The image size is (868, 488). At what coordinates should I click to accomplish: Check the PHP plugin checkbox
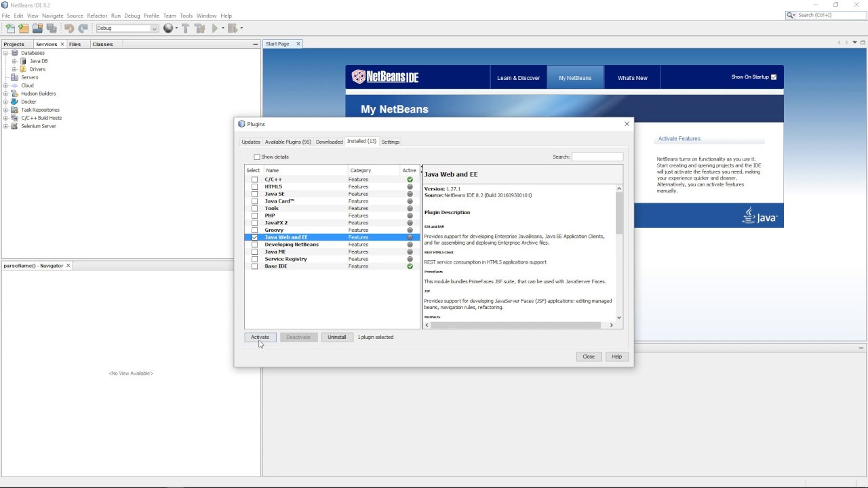click(255, 216)
